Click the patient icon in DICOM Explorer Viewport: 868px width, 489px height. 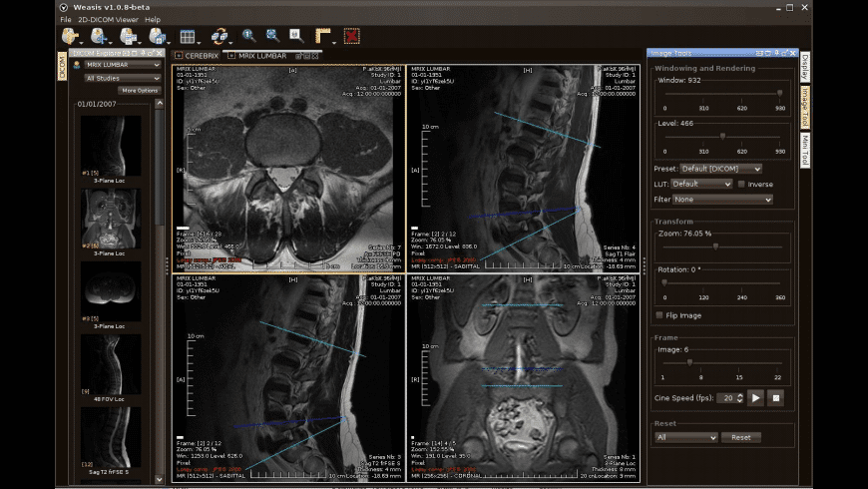pyautogui.click(x=77, y=65)
